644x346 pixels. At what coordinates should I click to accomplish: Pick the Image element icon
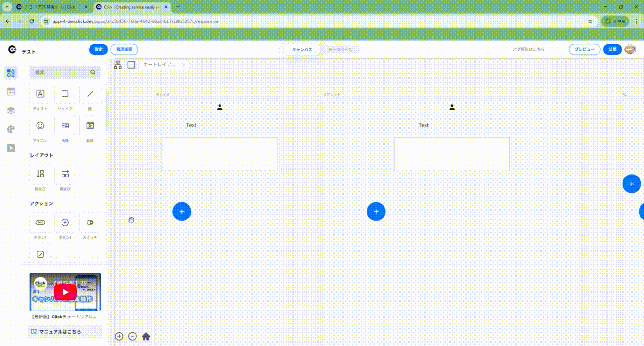click(65, 126)
